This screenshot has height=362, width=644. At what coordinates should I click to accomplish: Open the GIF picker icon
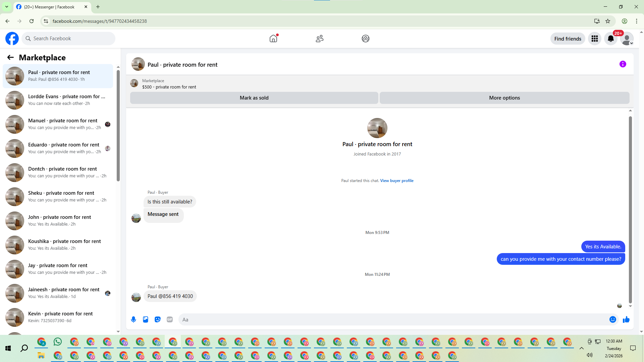pos(170,319)
